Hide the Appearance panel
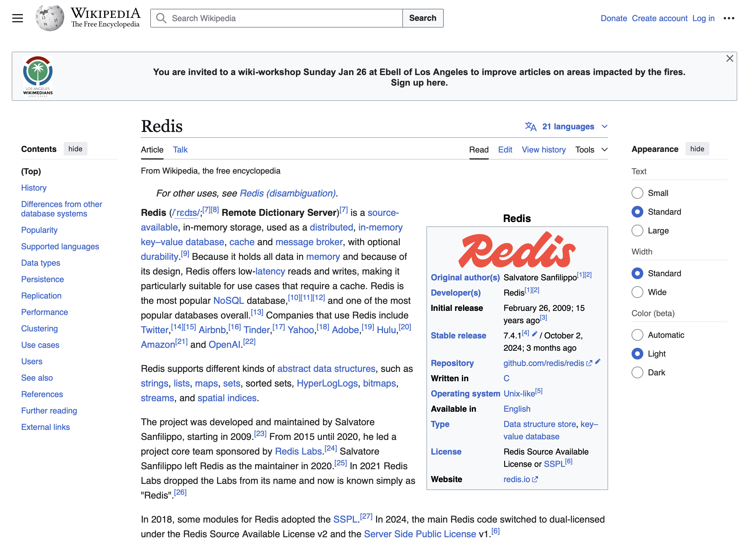Viewport: 756px width, 556px height. 697,149
